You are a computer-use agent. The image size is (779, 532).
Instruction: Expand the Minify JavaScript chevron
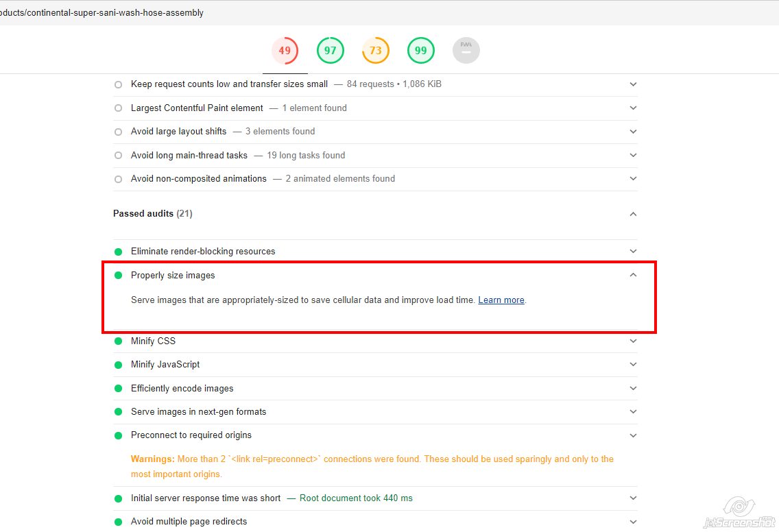633,365
